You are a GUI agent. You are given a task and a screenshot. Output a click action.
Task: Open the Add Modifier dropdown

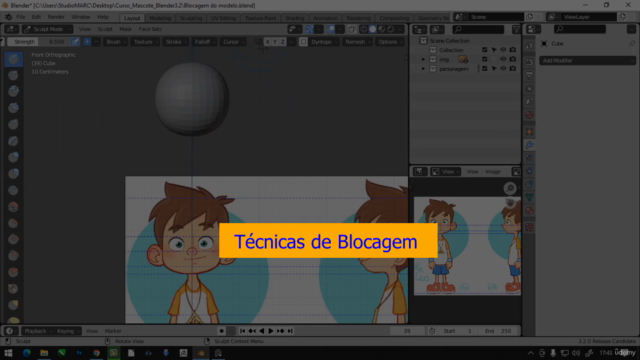587,60
